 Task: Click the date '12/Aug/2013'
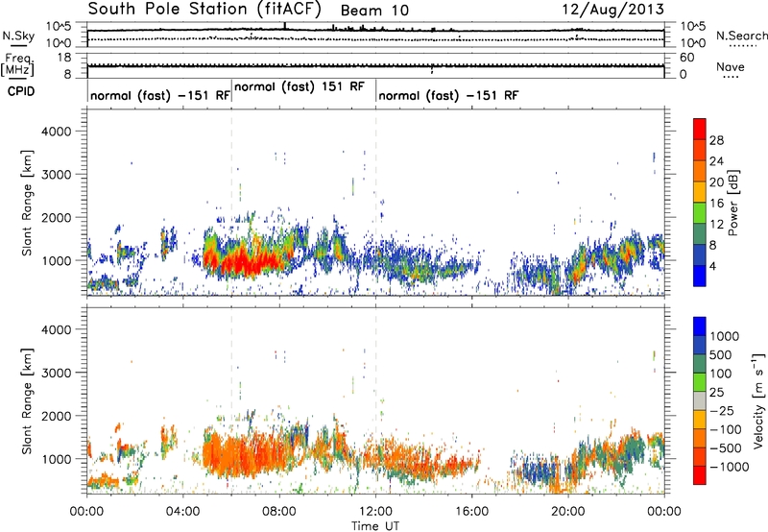pyautogui.click(x=612, y=10)
